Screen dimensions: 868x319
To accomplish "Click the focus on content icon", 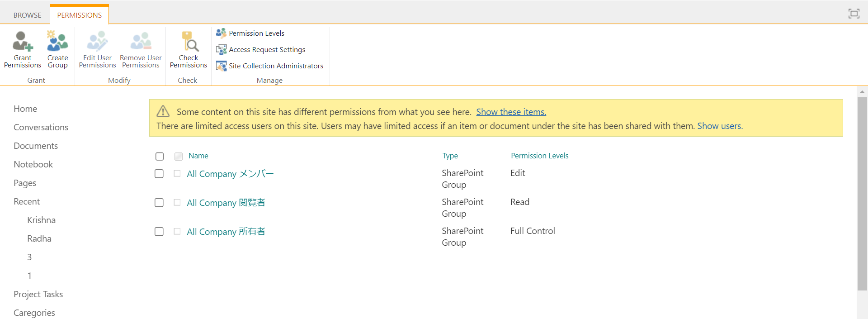I will [x=854, y=14].
